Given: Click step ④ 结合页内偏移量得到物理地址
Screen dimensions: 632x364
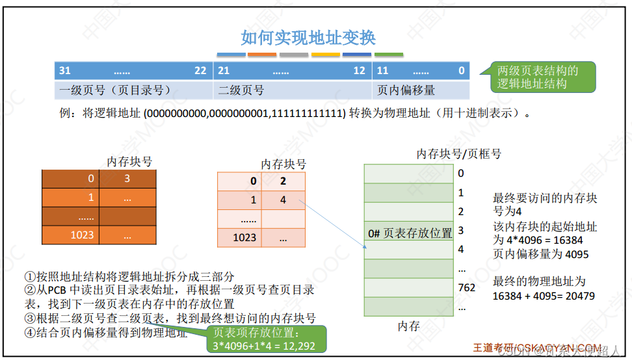Looking at the screenshot, I should pyautogui.click(x=105, y=333).
